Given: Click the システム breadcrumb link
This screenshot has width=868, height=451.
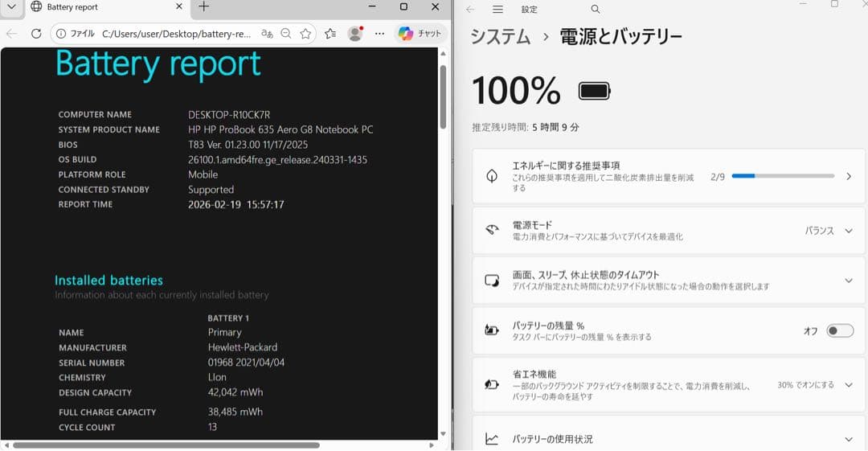Looking at the screenshot, I should tap(501, 36).
